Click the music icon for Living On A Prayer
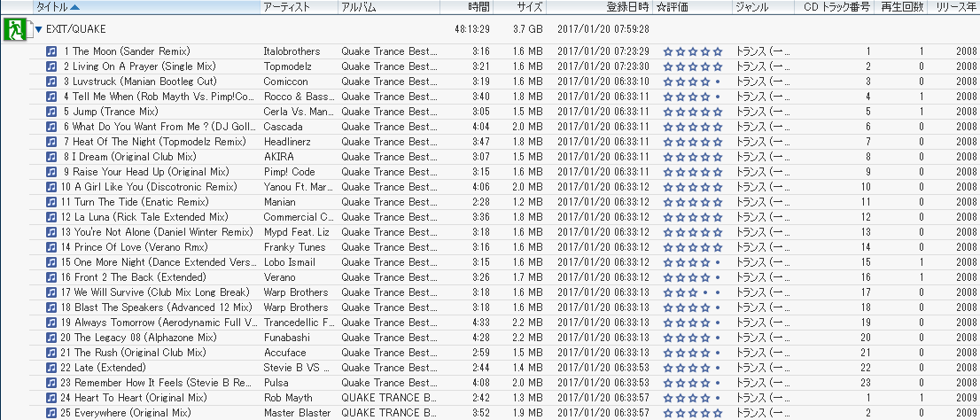 click(x=52, y=66)
